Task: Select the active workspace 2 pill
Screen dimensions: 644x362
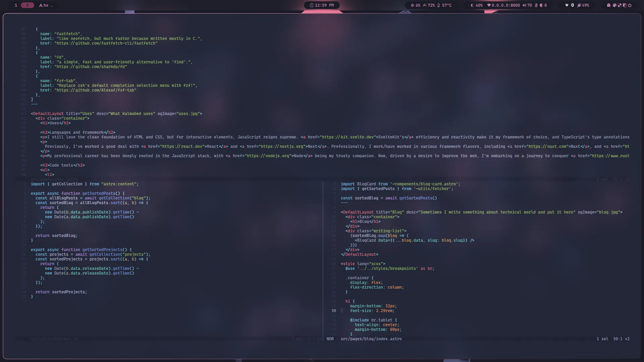Action: pos(28,5)
